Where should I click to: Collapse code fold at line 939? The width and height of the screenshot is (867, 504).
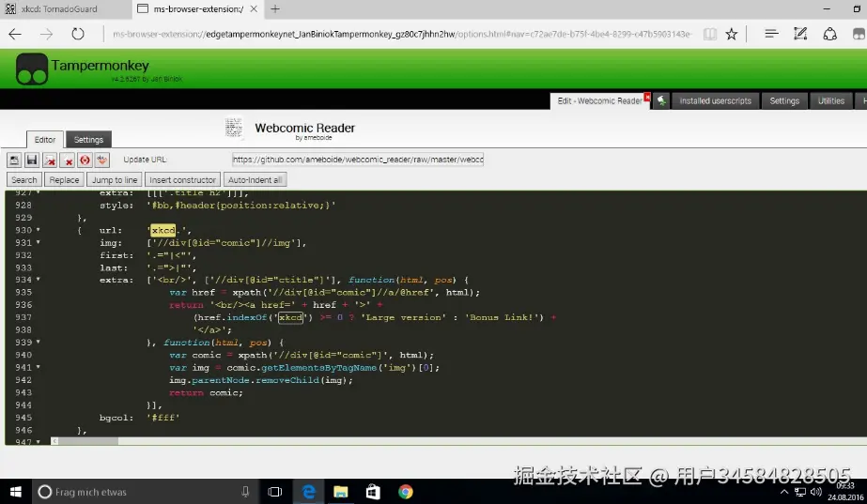(x=39, y=342)
